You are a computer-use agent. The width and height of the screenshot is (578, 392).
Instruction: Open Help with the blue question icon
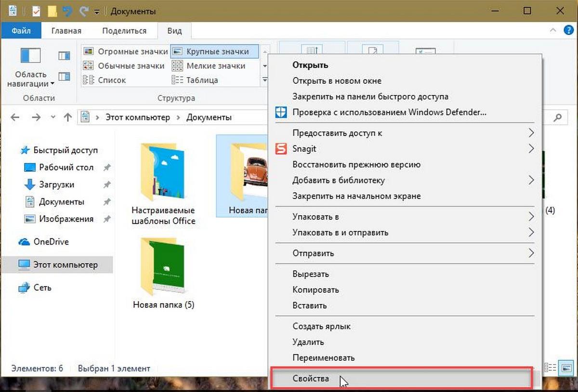click(567, 31)
